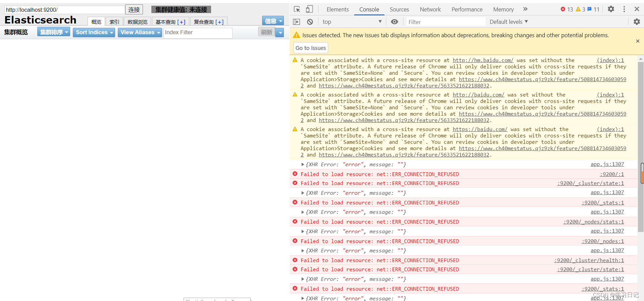Viewport: 644px width, 301px height.
Task: Open the 信息 info dropdown
Action: point(273,21)
